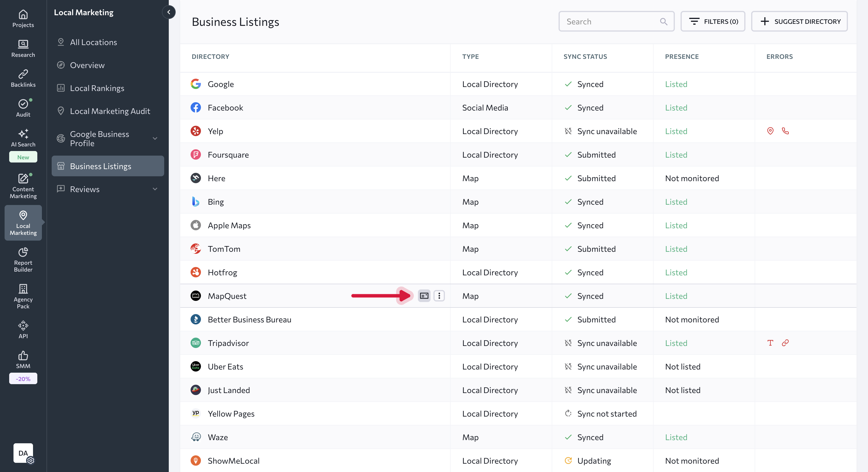The image size is (868, 472).
Task: Click Social Media type in Facebook row
Action: tap(485, 108)
